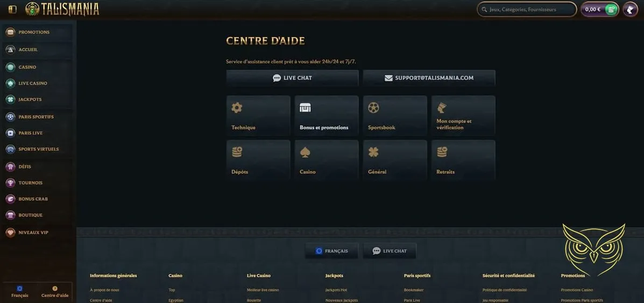Screen dimensions: 644x303
Task: Open Mon compte et vérification help category
Action: (463, 115)
